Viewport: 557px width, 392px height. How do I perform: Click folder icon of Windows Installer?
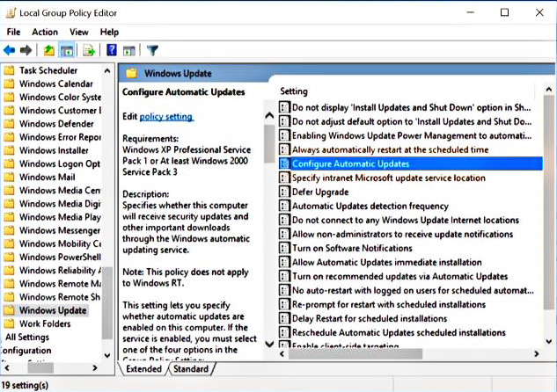point(9,150)
